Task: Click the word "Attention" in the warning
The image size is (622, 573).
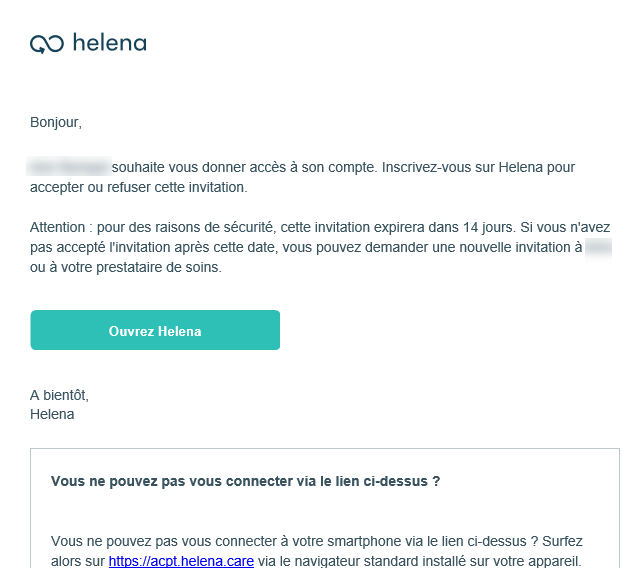Action: tap(58, 227)
